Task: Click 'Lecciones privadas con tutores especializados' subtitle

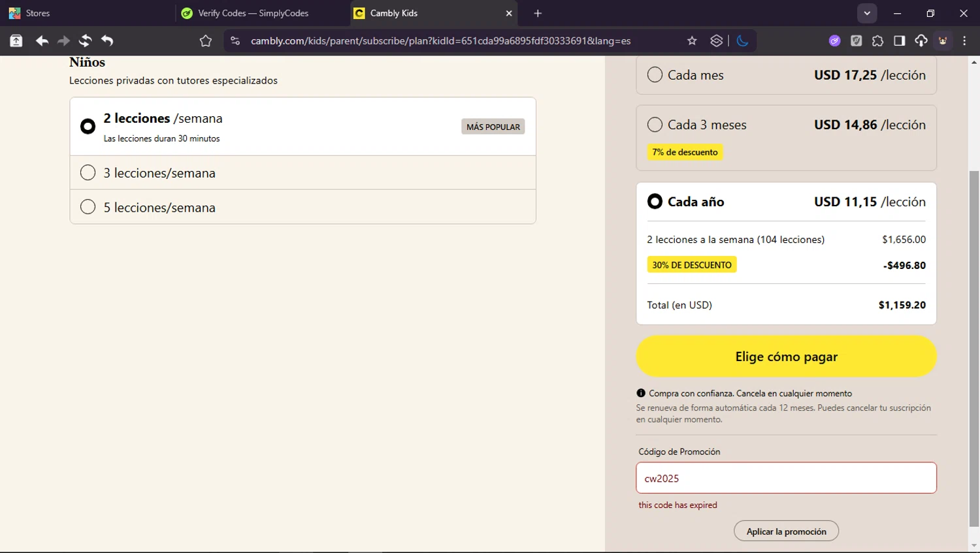Action: [173, 80]
